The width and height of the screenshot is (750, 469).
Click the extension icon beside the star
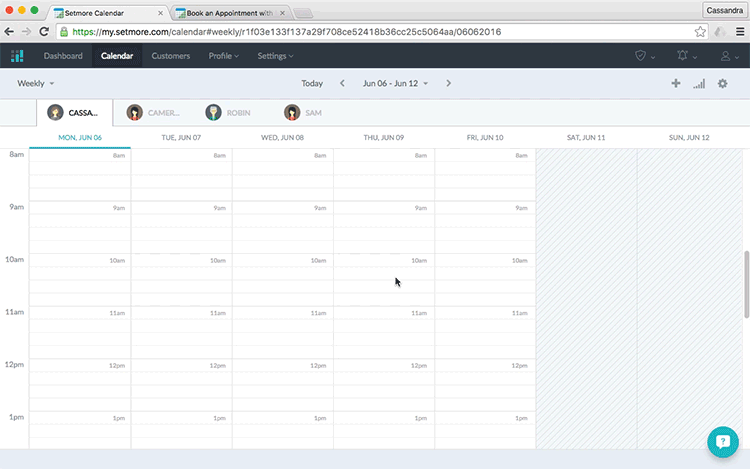point(719,32)
